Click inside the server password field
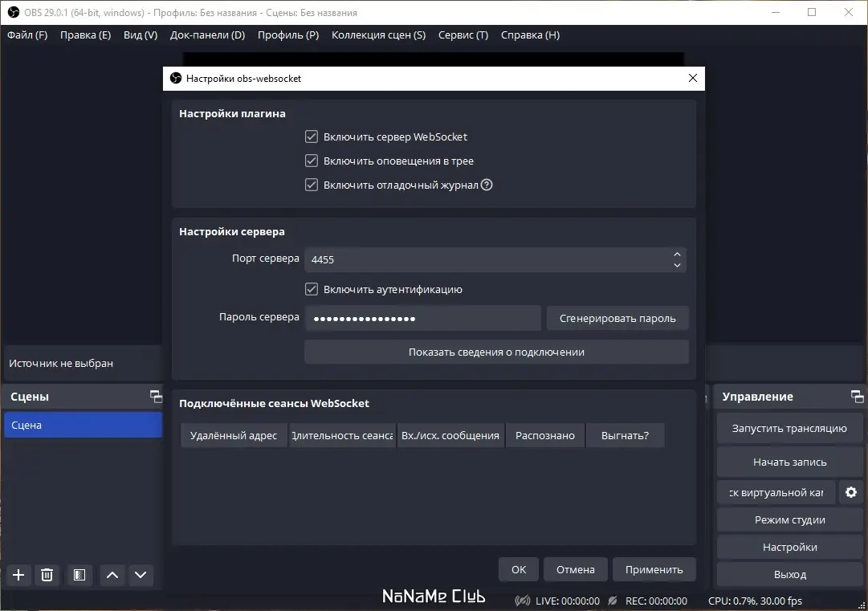 pyautogui.click(x=422, y=318)
